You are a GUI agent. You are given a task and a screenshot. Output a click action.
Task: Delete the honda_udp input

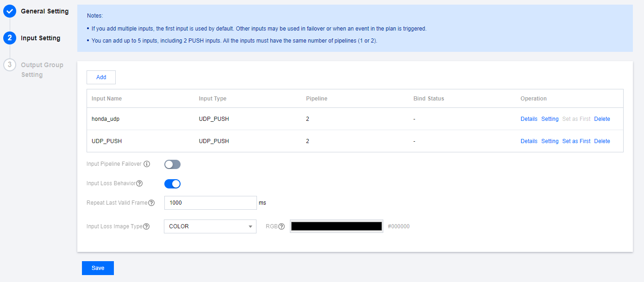pyautogui.click(x=602, y=119)
